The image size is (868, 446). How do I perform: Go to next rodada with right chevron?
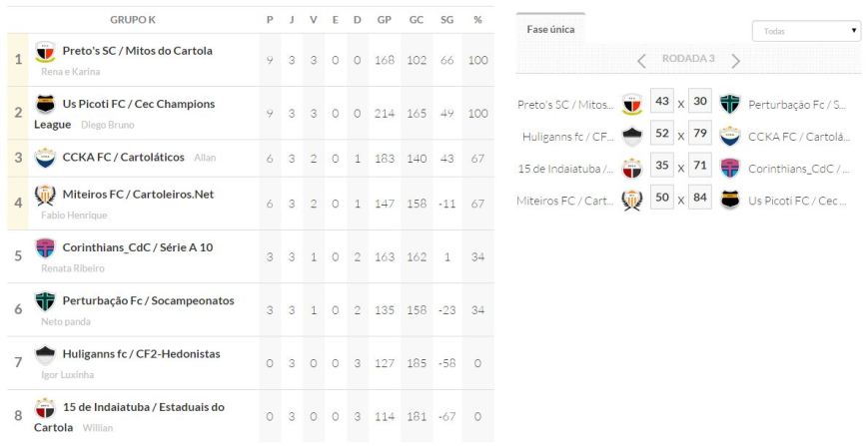736,60
